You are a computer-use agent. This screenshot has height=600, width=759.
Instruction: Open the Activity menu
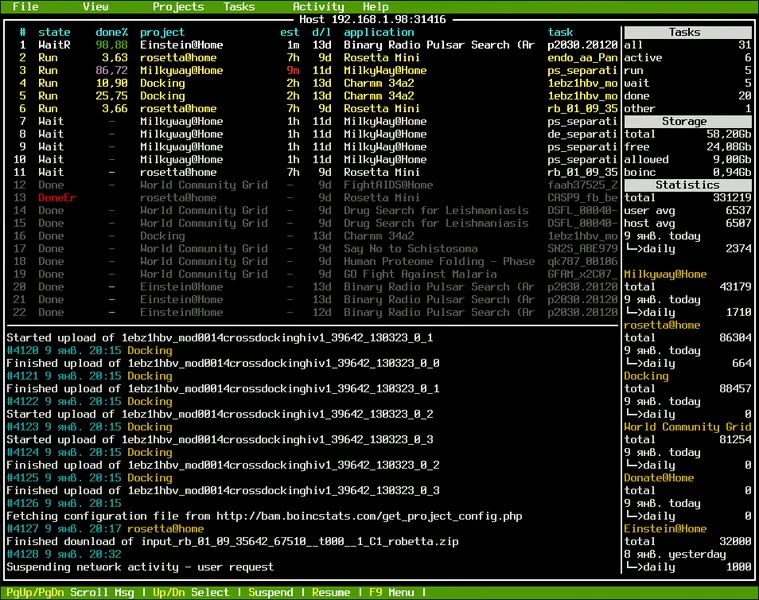tap(318, 6)
